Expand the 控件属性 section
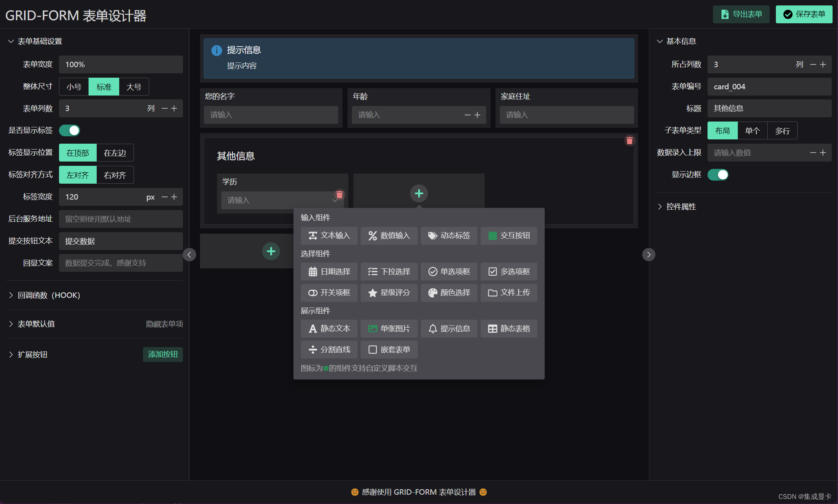This screenshot has height=504, width=838. pos(681,207)
